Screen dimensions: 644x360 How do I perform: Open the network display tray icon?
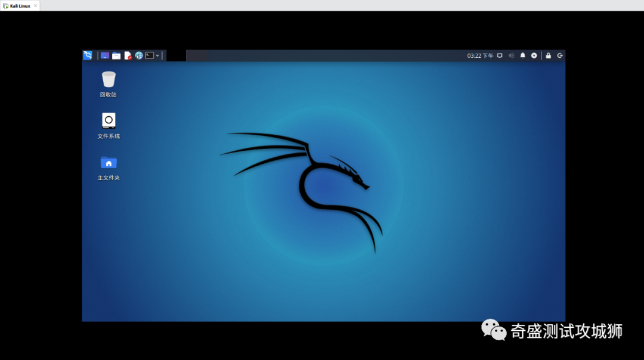500,55
